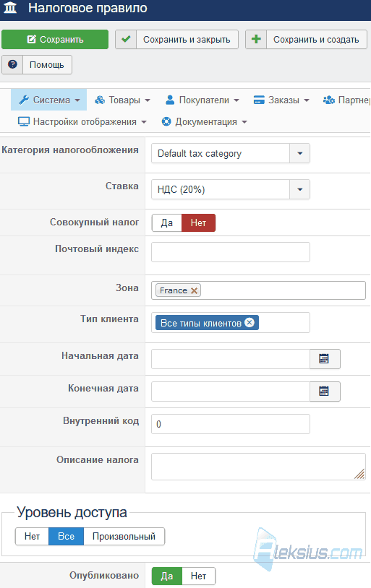Click the monitor icon for Настройки отображения

coord(24,121)
